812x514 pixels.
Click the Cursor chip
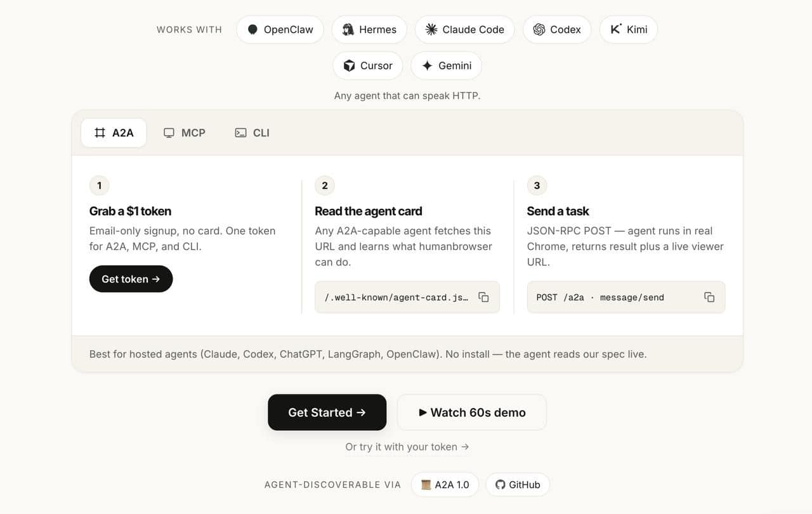coord(368,65)
